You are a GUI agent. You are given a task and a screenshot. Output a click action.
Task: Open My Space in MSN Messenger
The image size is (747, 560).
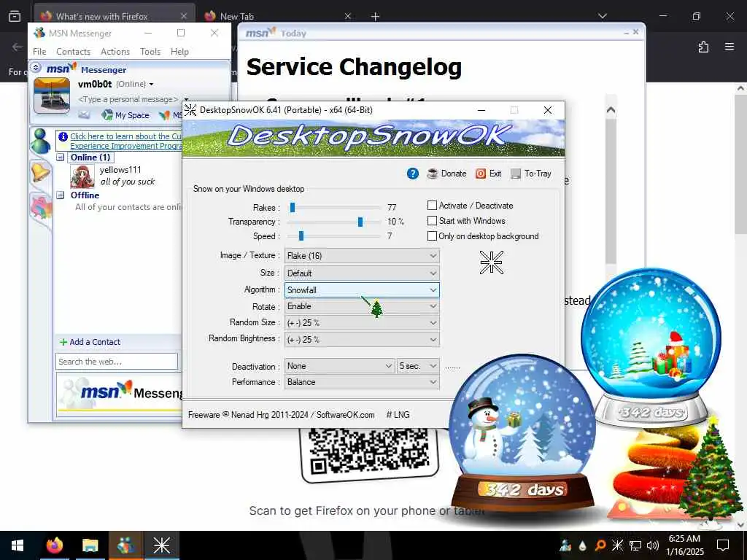point(125,114)
